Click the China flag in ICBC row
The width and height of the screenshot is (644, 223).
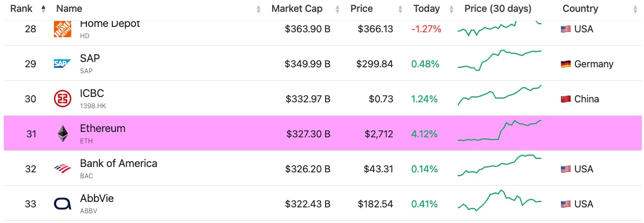tap(566, 99)
